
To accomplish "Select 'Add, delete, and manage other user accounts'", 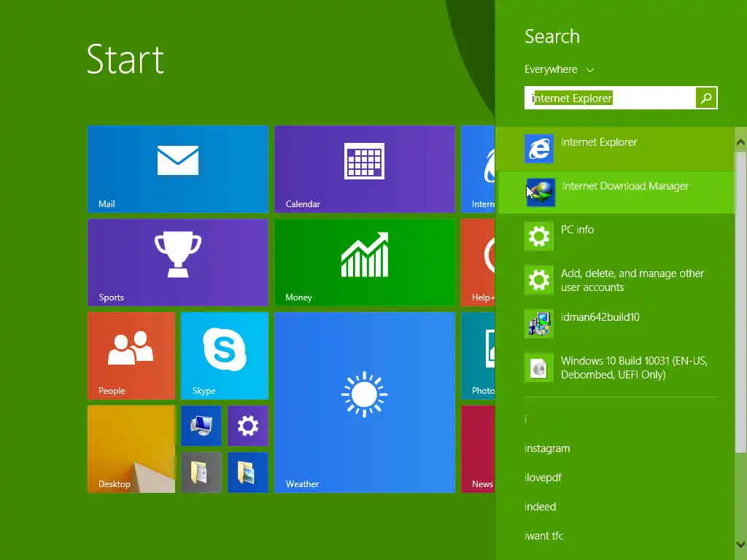I will pyautogui.click(x=632, y=280).
